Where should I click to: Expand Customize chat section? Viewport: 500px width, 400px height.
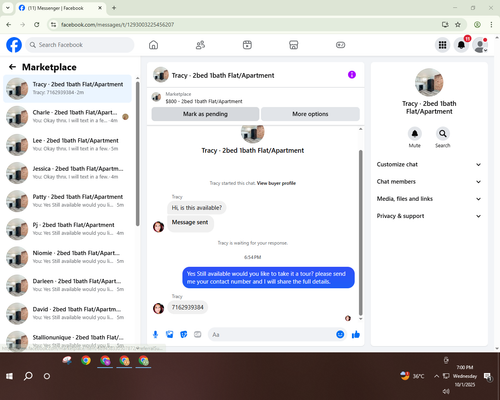pyautogui.click(x=429, y=164)
